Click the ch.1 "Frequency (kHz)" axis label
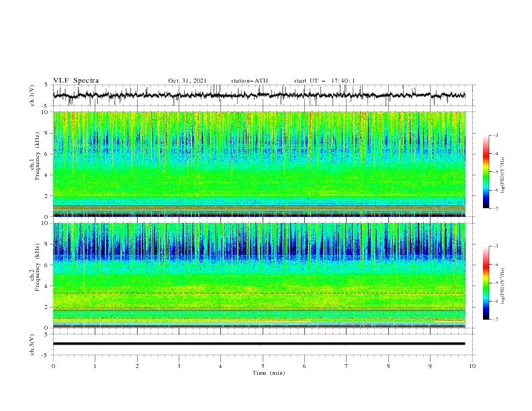 [38, 156]
